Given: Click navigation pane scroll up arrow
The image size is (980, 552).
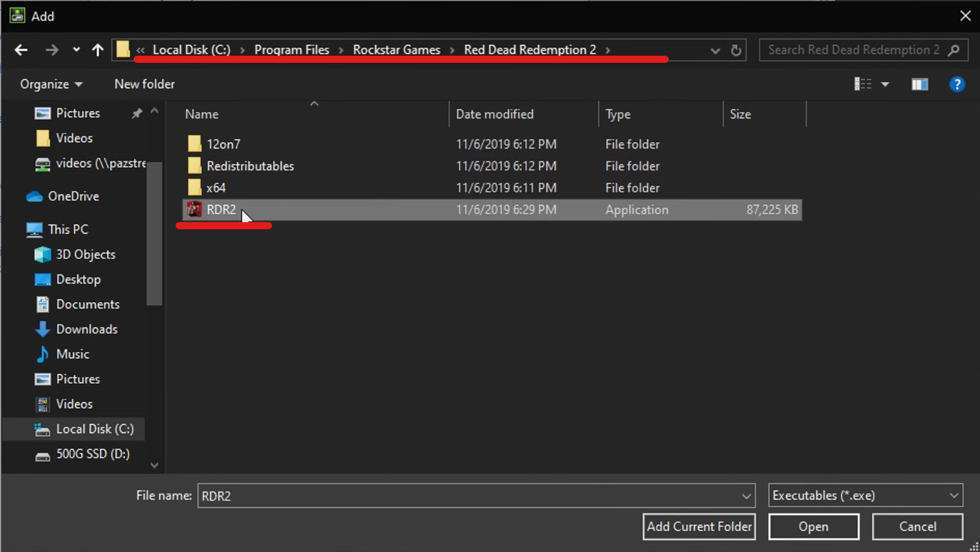Looking at the screenshot, I should click(154, 111).
